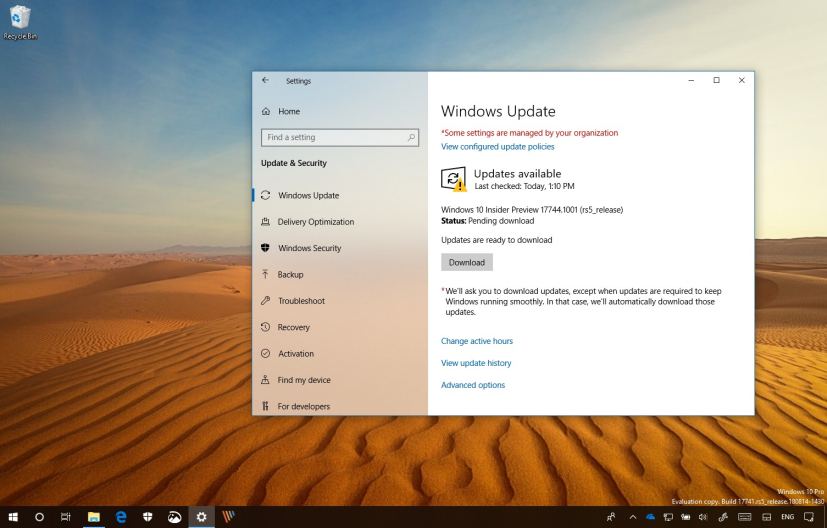Select For developers in the sidebar
Image resolution: width=827 pixels, height=528 pixels.
click(295, 406)
